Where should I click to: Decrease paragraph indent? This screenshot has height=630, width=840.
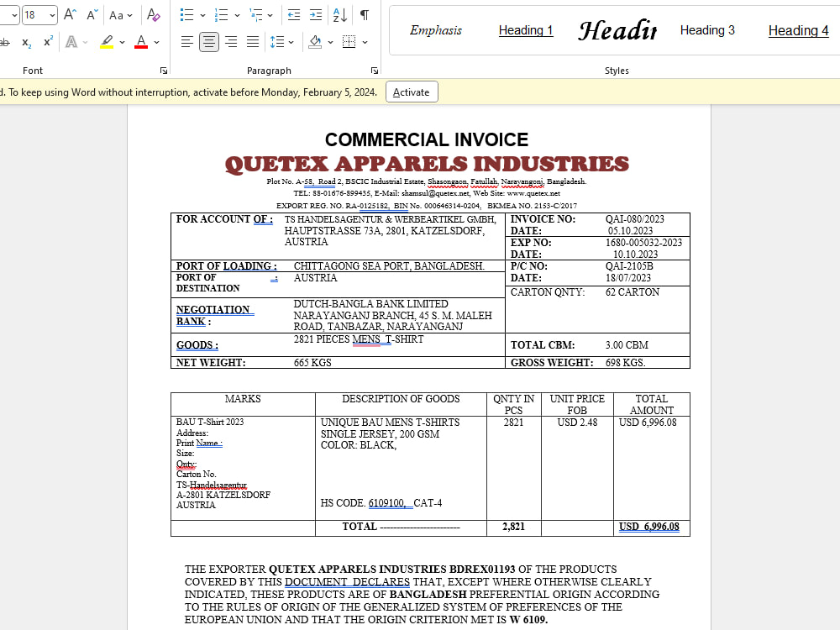click(293, 15)
